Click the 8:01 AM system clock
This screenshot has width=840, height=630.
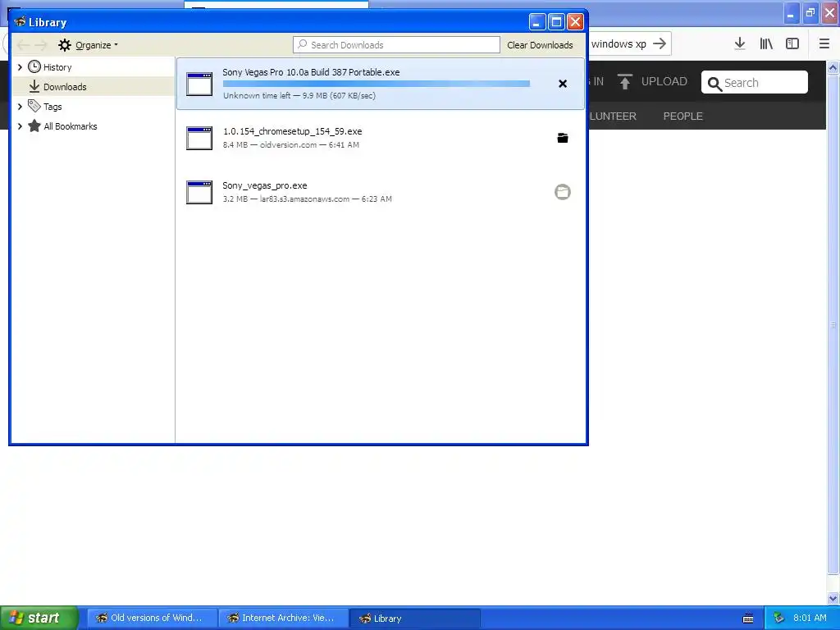tap(810, 618)
